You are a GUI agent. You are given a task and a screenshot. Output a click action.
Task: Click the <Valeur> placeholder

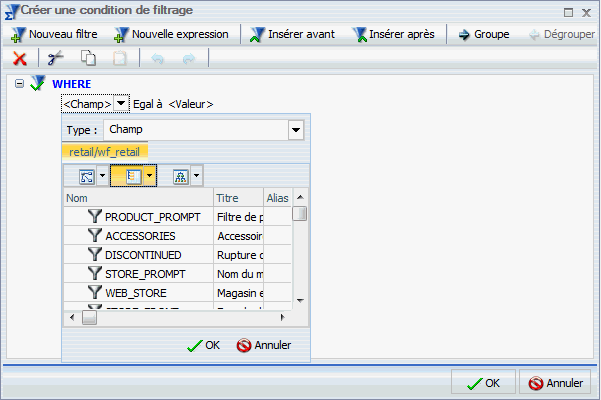click(x=191, y=104)
